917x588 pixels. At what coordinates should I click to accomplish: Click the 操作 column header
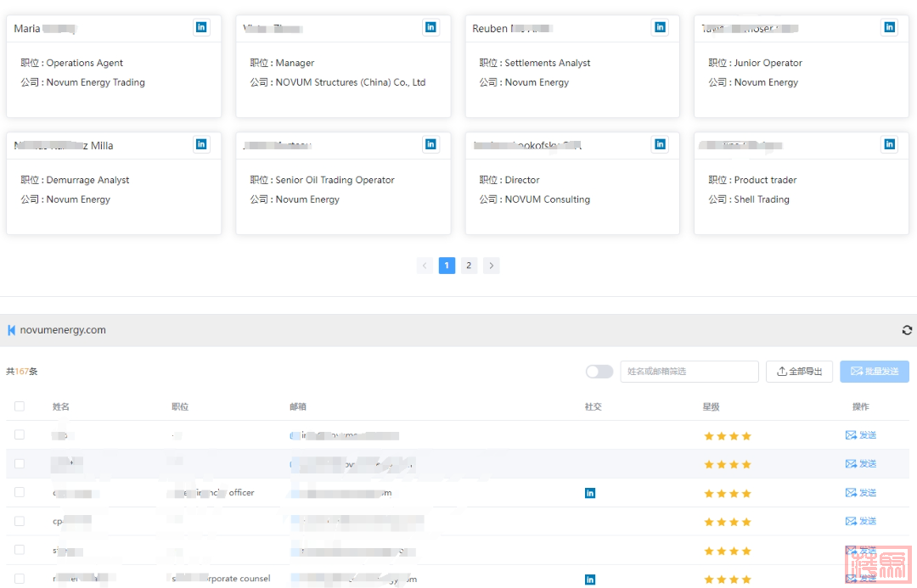pyautogui.click(x=861, y=406)
